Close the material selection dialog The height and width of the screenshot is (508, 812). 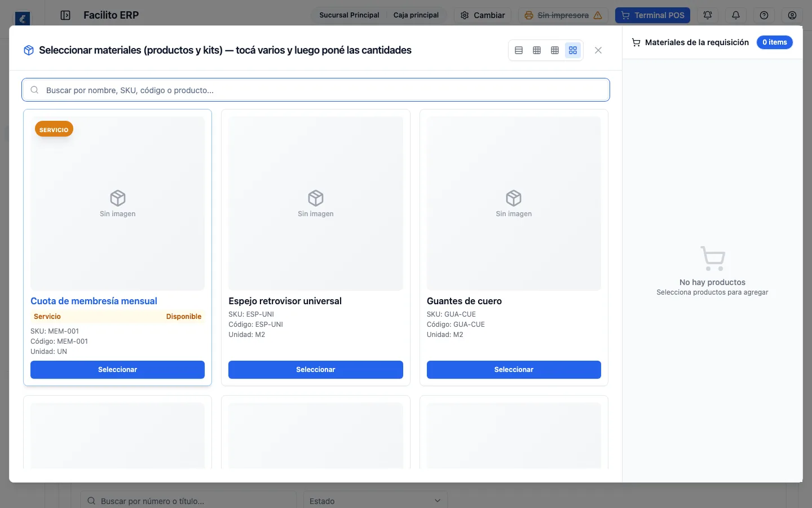pyautogui.click(x=598, y=50)
